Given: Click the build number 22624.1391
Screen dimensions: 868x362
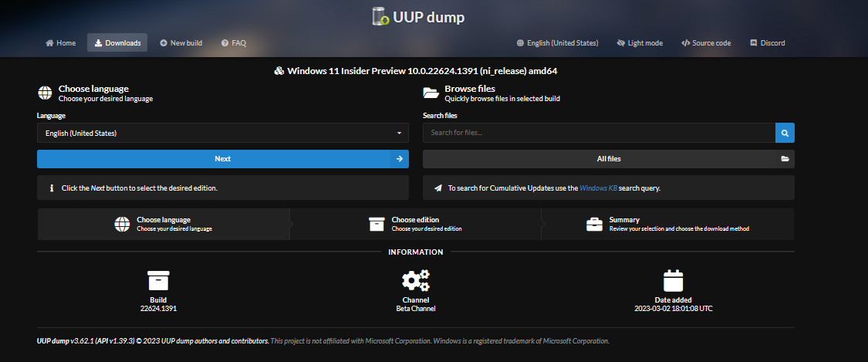Looking at the screenshot, I should (158, 308).
